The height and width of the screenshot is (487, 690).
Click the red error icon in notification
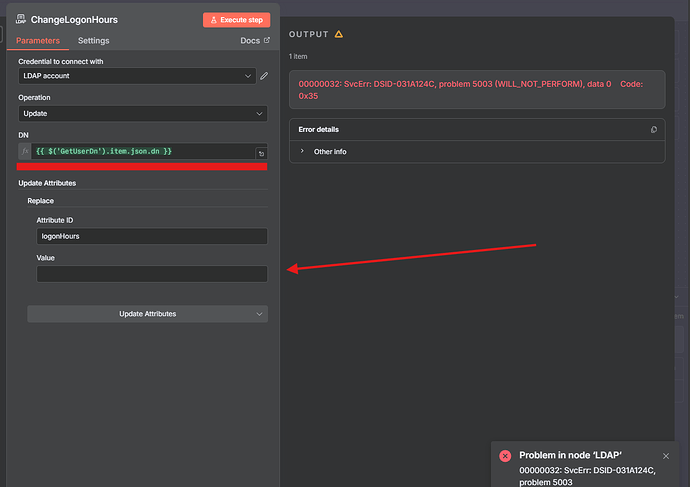505,455
